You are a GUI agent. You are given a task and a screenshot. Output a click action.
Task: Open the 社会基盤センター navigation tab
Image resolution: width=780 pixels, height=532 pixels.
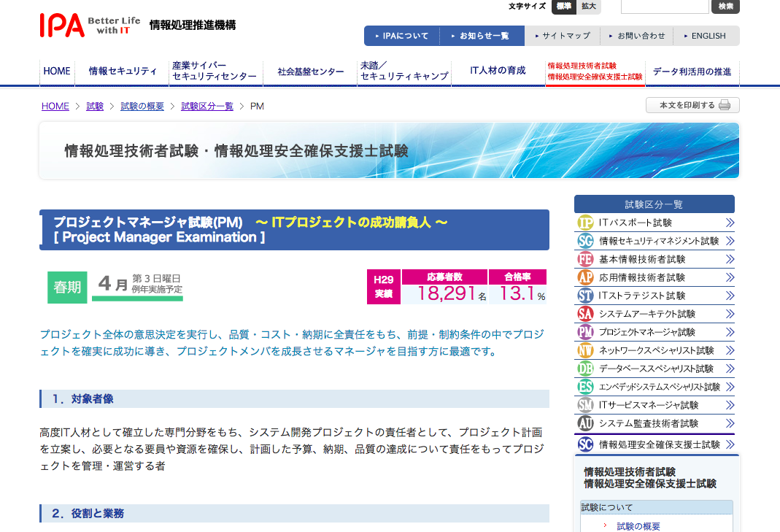pos(310,72)
